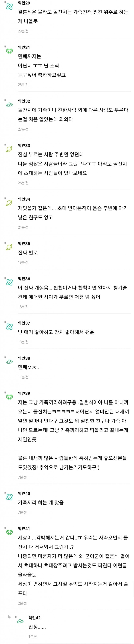Click the UFO avatar of 익인42
Screen dimensions: 134x644
20,621
